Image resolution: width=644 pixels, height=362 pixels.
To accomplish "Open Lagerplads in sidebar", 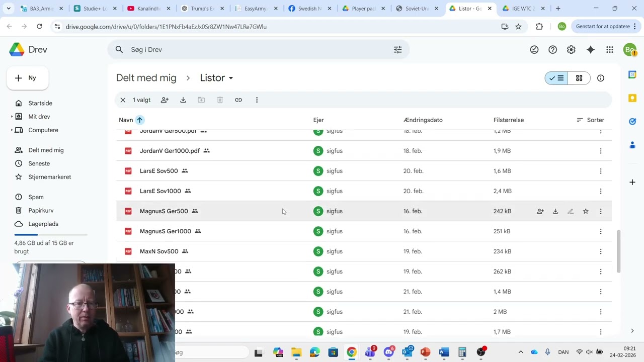I will [x=43, y=224].
